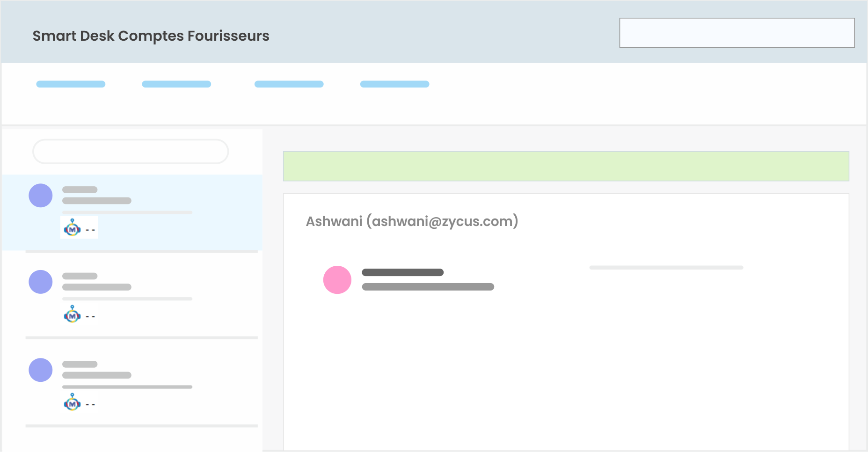Select the first conversation's purple avatar

point(41,196)
